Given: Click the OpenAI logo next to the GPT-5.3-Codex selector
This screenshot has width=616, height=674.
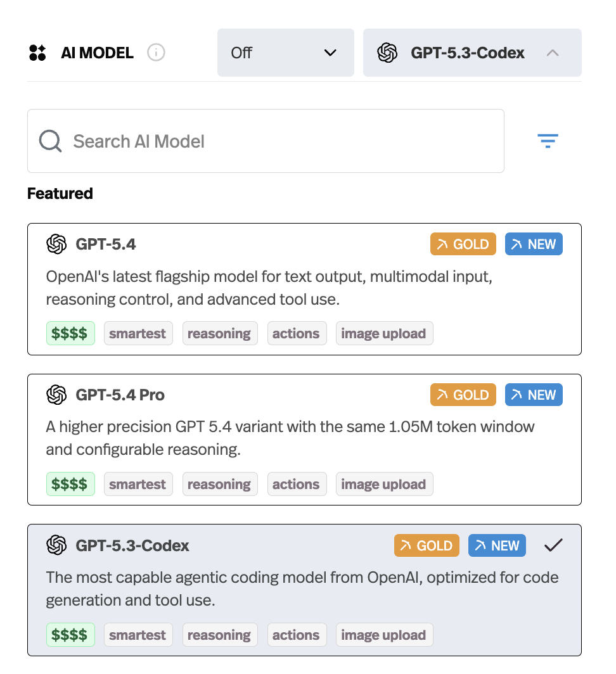Looking at the screenshot, I should click(x=387, y=53).
